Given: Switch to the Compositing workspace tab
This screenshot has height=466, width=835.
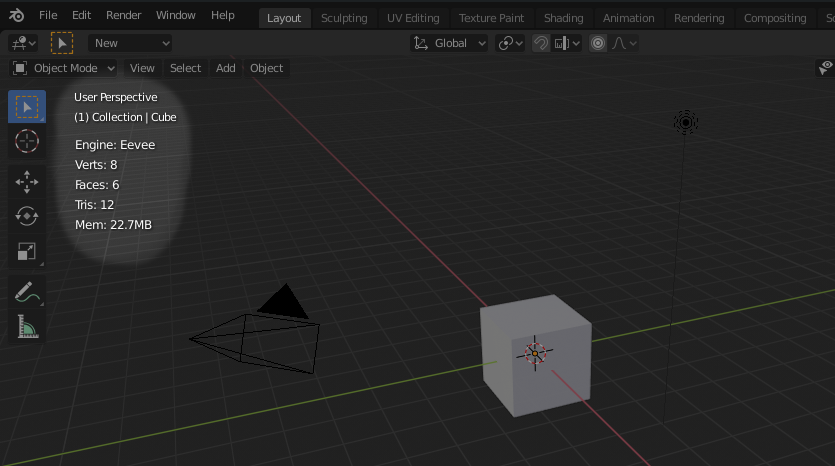Looking at the screenshot, I should coord(775,18).
